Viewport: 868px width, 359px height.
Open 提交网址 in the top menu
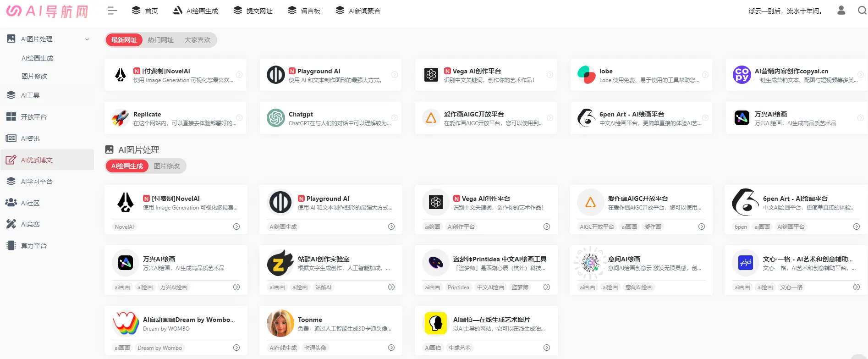[253, 11]
